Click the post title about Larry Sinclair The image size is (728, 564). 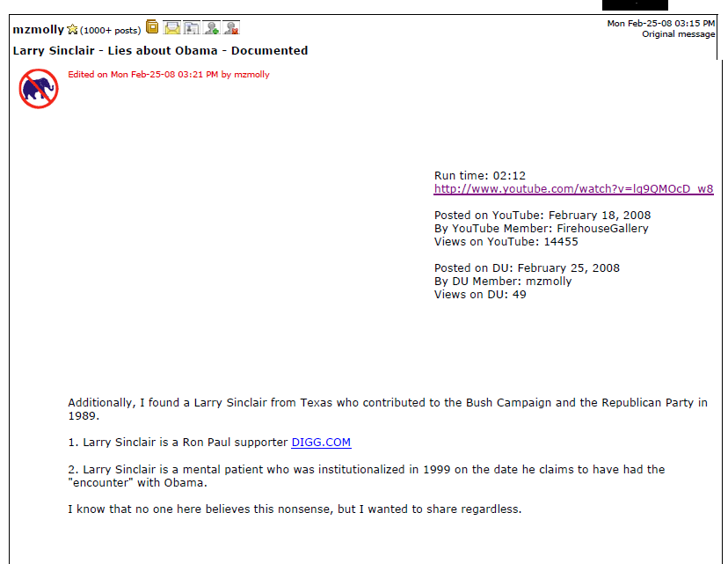(x=160, y=51)
